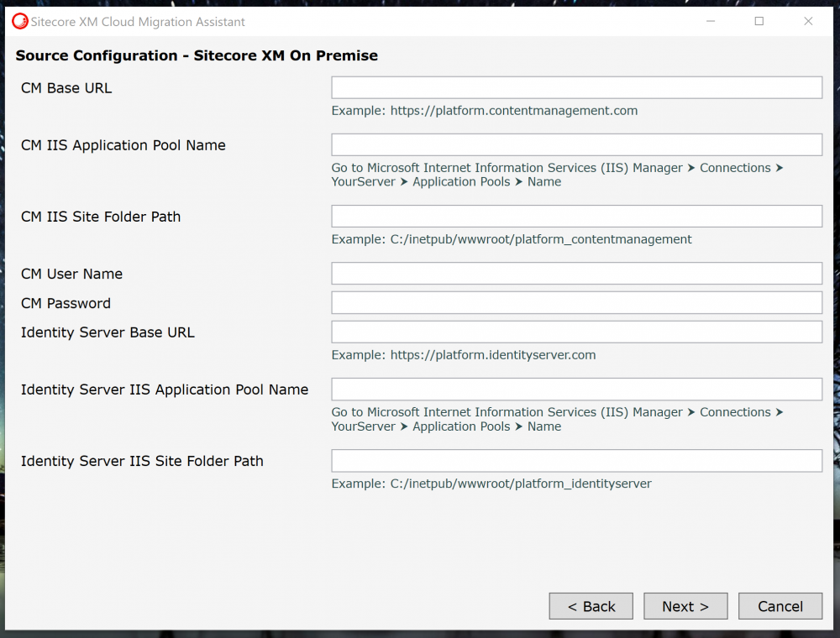Image resolution: width=840 pixels, height=638 pixels.
Task: Click the 'CM Base URL' label
Action: click(x=66, y=88)
